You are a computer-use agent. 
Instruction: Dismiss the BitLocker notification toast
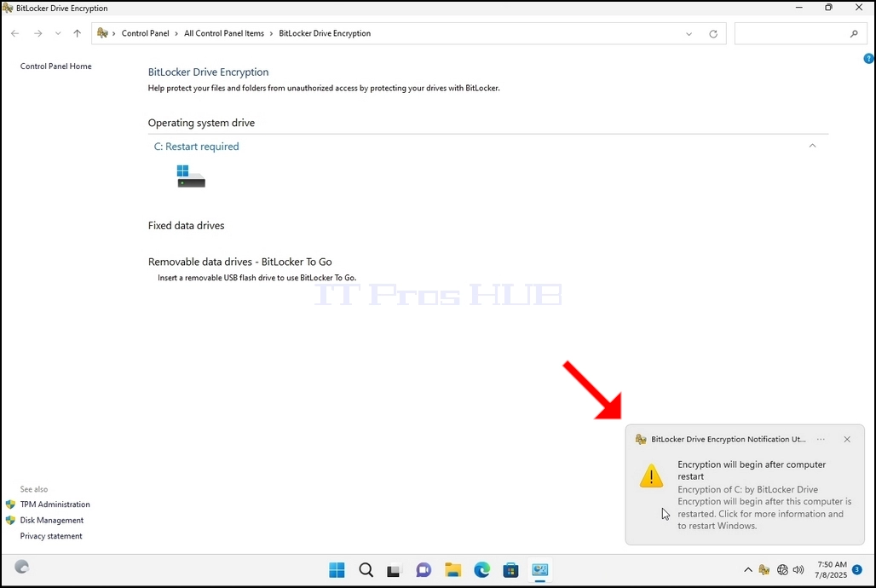click(x=847, y=440)
